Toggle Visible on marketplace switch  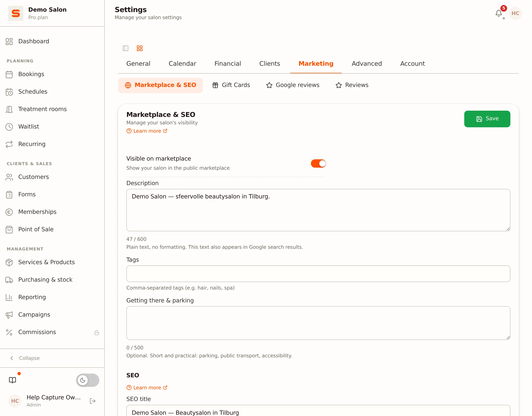pyautogui.click(x=318, y=163)
